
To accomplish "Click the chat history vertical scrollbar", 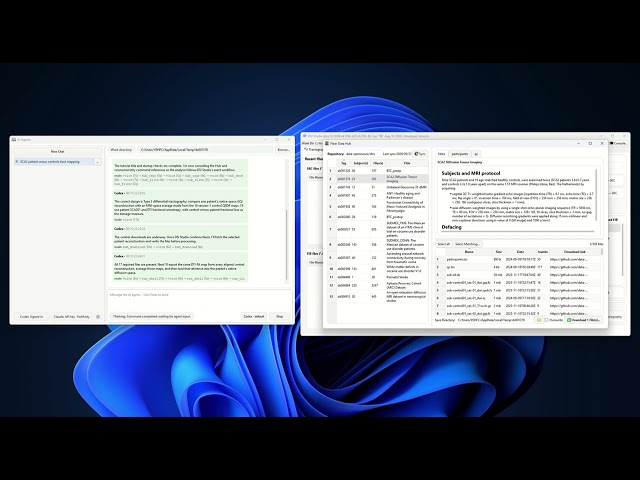I will 287,220.
